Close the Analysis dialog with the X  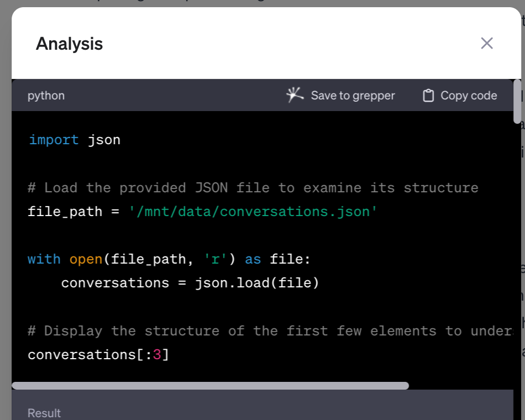pyautogui.click(x=486, y=43)
